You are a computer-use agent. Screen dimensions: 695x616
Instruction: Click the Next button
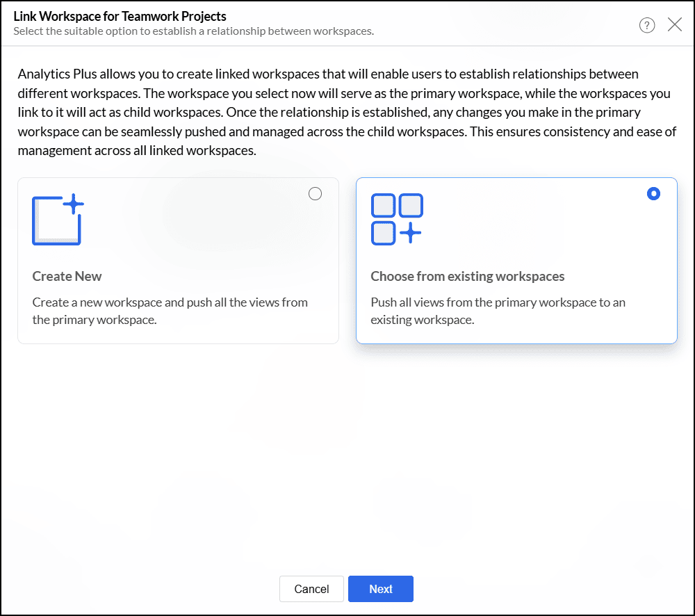(x=380, y=589)
